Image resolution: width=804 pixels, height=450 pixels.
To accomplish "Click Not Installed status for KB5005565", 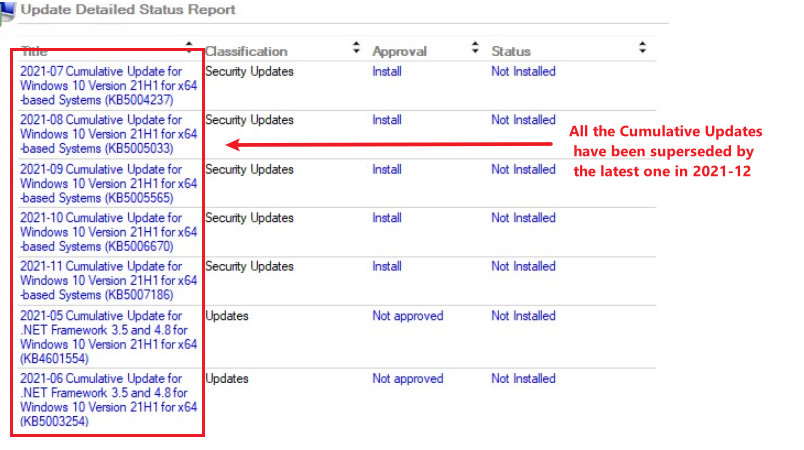I will (x=523, y=169).
